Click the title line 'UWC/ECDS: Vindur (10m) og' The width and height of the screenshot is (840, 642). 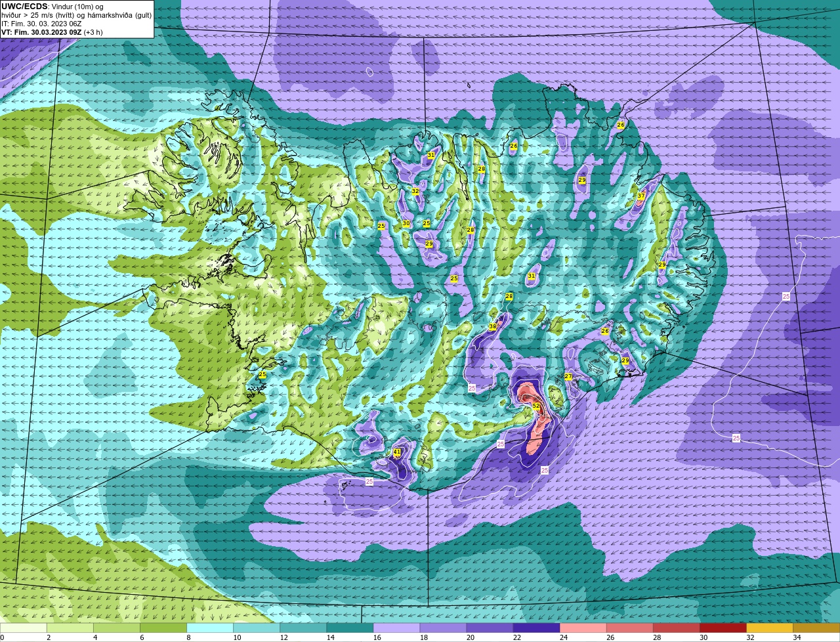(52, 7)
